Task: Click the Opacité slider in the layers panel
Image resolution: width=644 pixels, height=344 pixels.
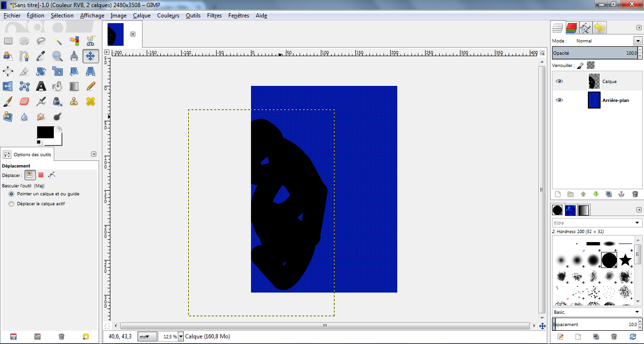Action: pyautogui.click(x=597, y=53)
